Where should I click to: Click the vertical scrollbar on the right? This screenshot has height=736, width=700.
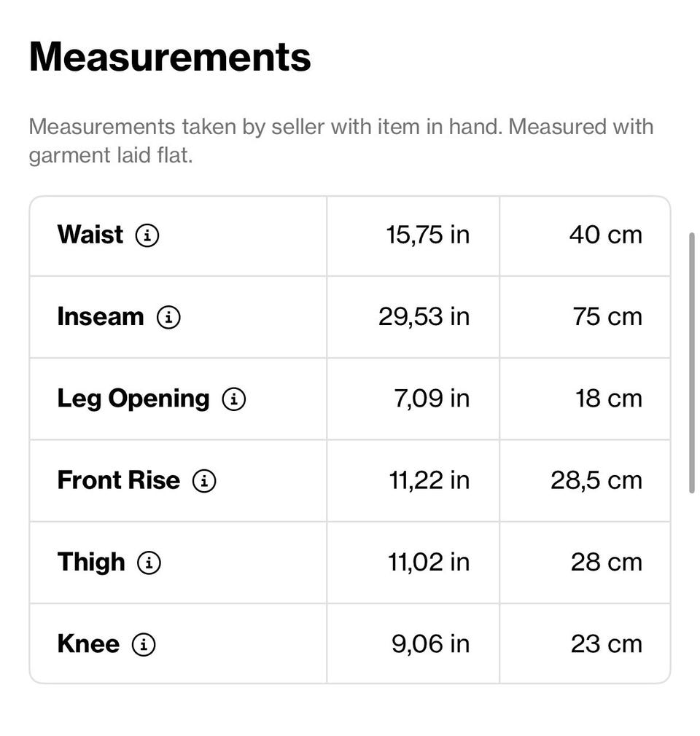691,363
